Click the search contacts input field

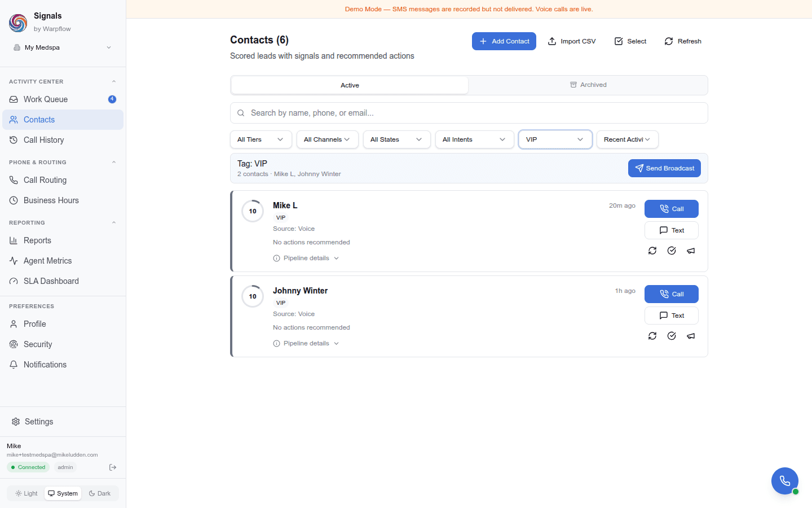point(469,113)
